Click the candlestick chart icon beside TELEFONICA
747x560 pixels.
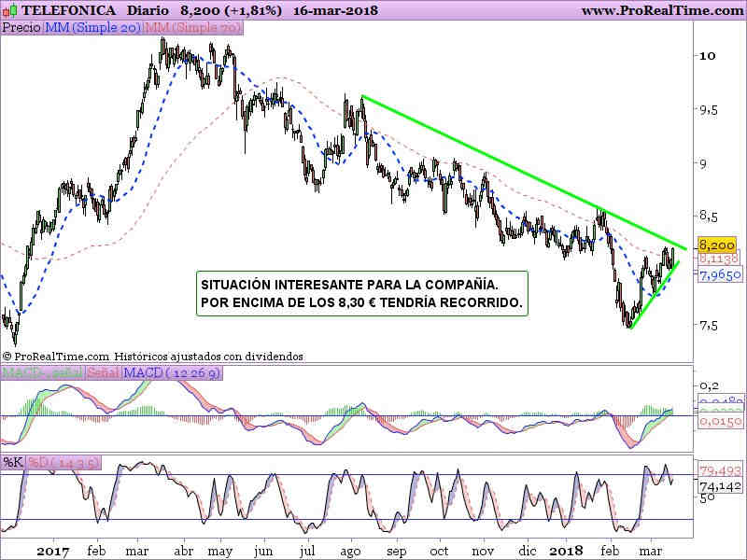pyautogui.click(x=9, y=10)
